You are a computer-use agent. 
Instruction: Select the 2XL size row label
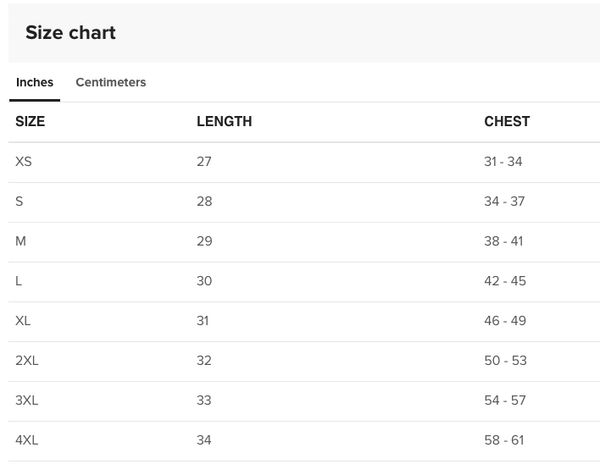(x=27, y=360)
